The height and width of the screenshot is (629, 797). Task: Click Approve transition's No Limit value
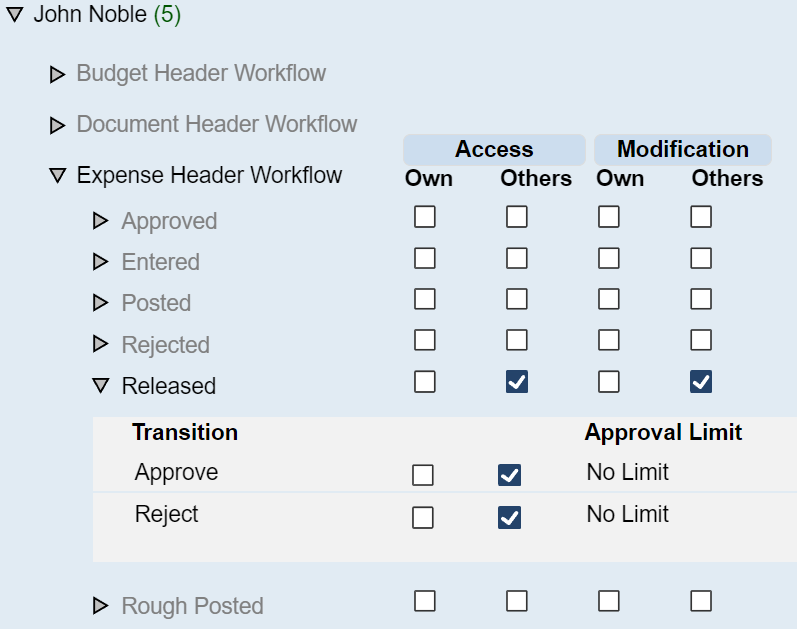pyautogui.click(x=627, y=472)
